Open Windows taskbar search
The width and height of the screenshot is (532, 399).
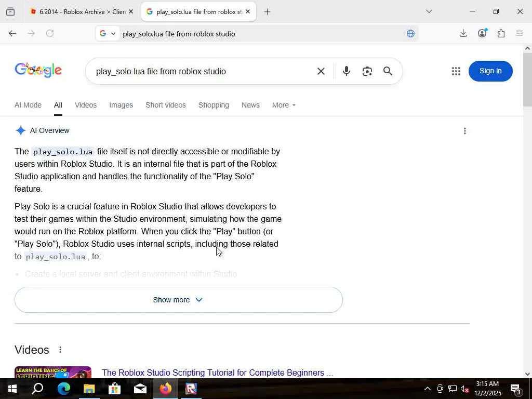click(x=37, y=389)
